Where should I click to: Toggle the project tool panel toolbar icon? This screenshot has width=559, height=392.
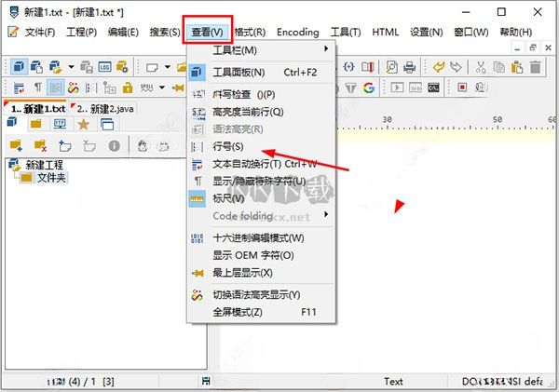coord(19,67)
